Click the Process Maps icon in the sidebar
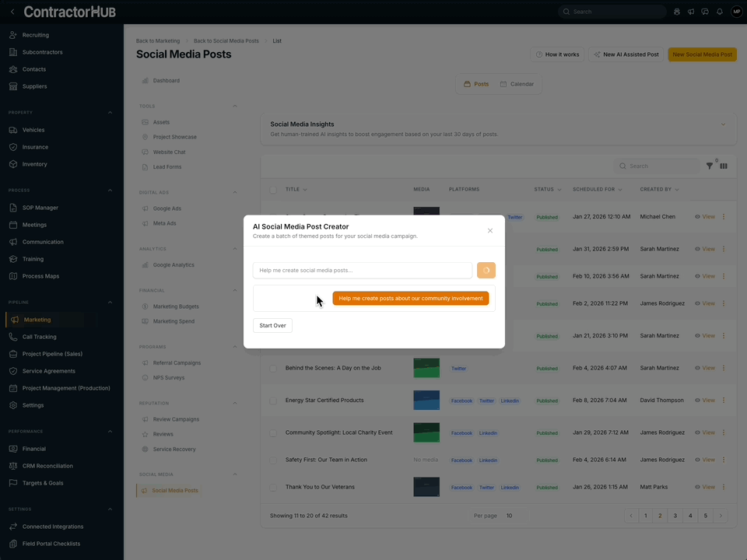The width and height of the screenshot is (747, 560). tap(13, 275)
